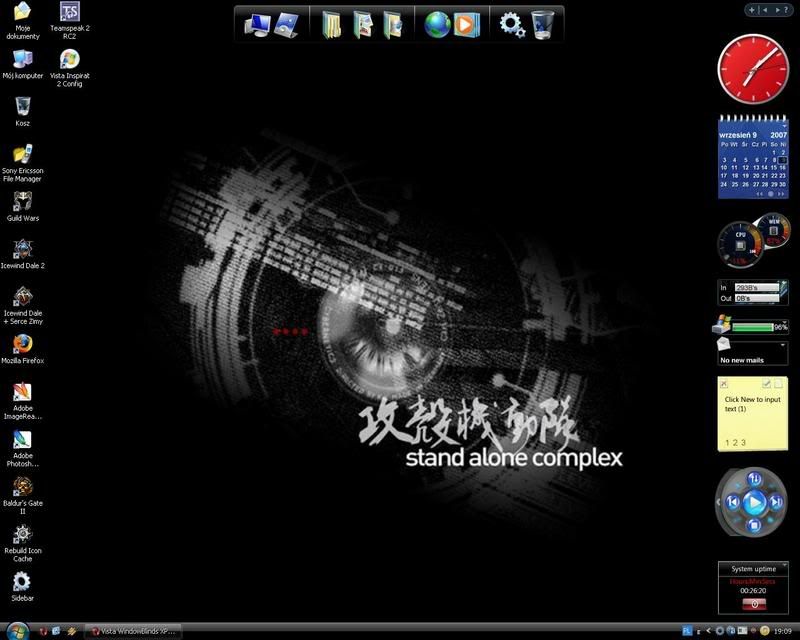
Task: Click the PL language indicator in the tray
Action: 687,631
